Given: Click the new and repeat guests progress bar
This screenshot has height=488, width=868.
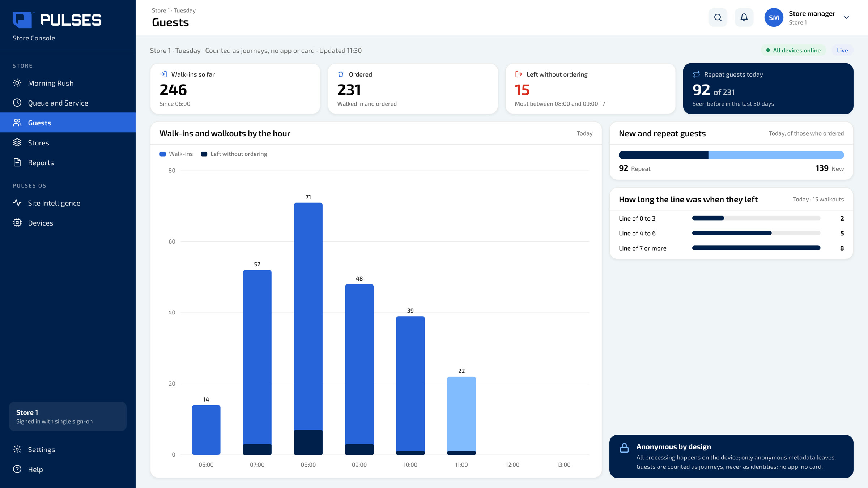Looking at the screenshot, I should click(731, 155).
